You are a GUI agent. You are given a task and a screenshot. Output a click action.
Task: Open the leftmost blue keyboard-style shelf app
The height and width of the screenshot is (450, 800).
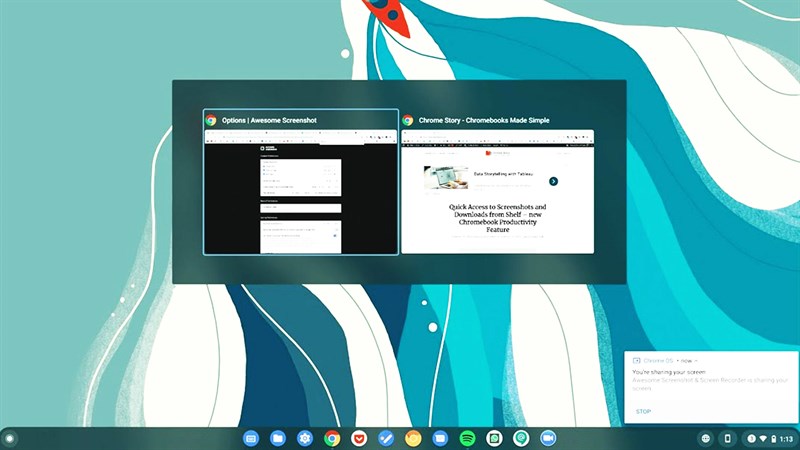(251, 438)
